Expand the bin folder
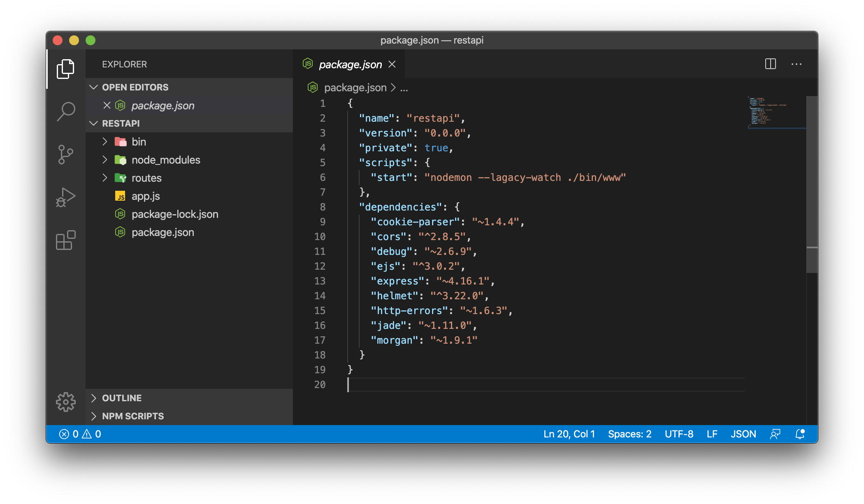 click(138, 142)
